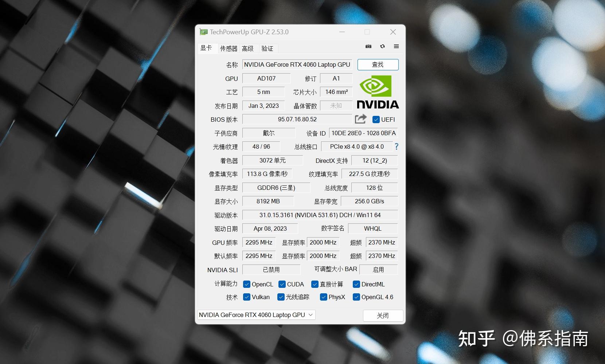Disable the OpenGL 4.6 checkbox

(x=356, y=297)
